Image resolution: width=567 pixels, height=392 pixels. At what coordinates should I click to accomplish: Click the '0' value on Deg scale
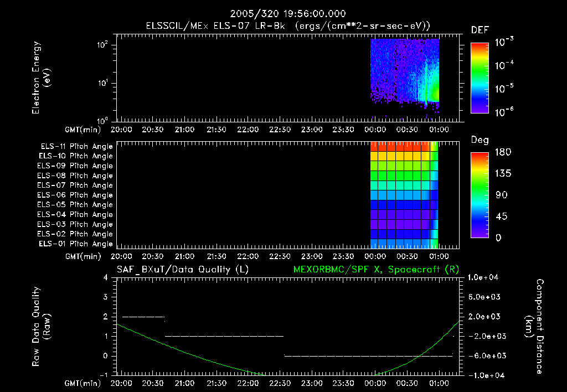click(x=498, y=238)
